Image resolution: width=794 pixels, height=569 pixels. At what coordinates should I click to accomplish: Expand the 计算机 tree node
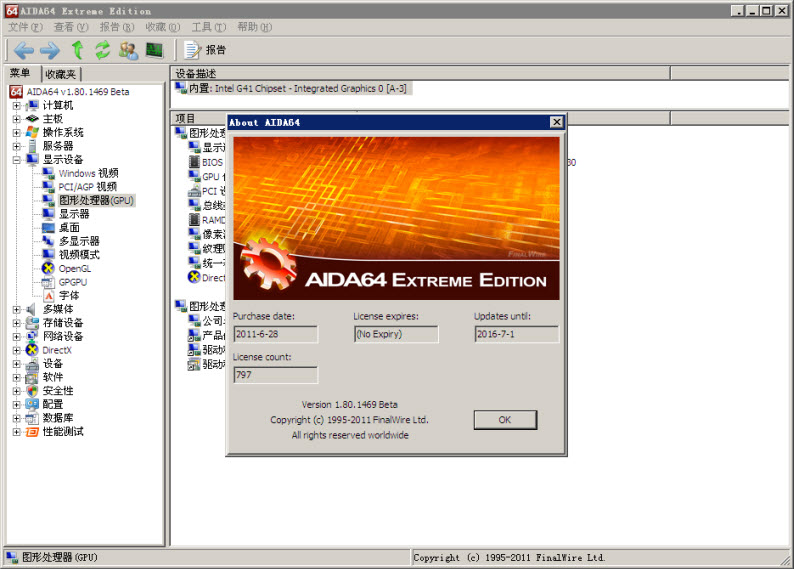pos(16,106)
